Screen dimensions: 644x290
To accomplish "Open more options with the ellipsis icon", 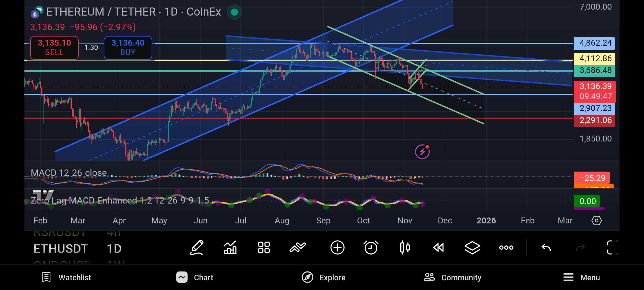I will (x=506, y=247).
